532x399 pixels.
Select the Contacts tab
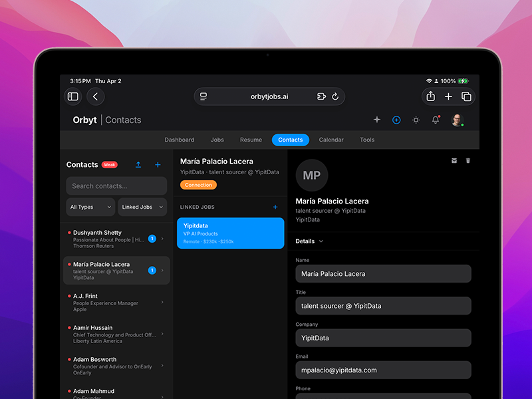(x=291, y=140)
